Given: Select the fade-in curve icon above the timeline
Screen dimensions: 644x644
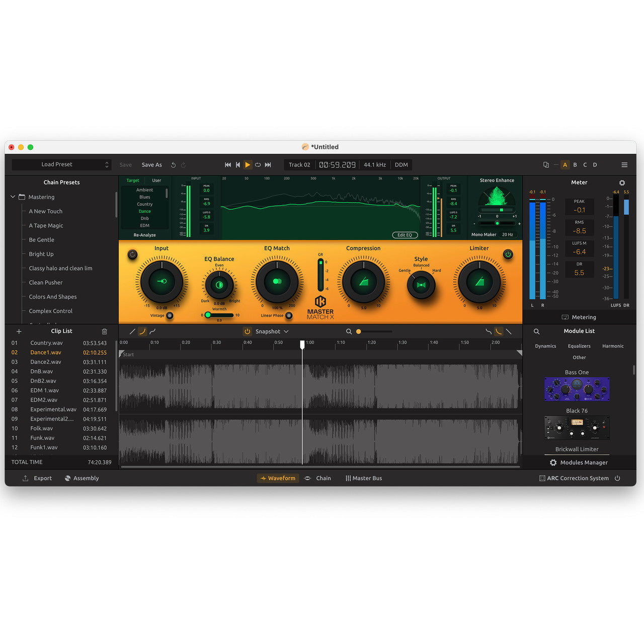Looking at the screenshot, I should pos(142,332).
